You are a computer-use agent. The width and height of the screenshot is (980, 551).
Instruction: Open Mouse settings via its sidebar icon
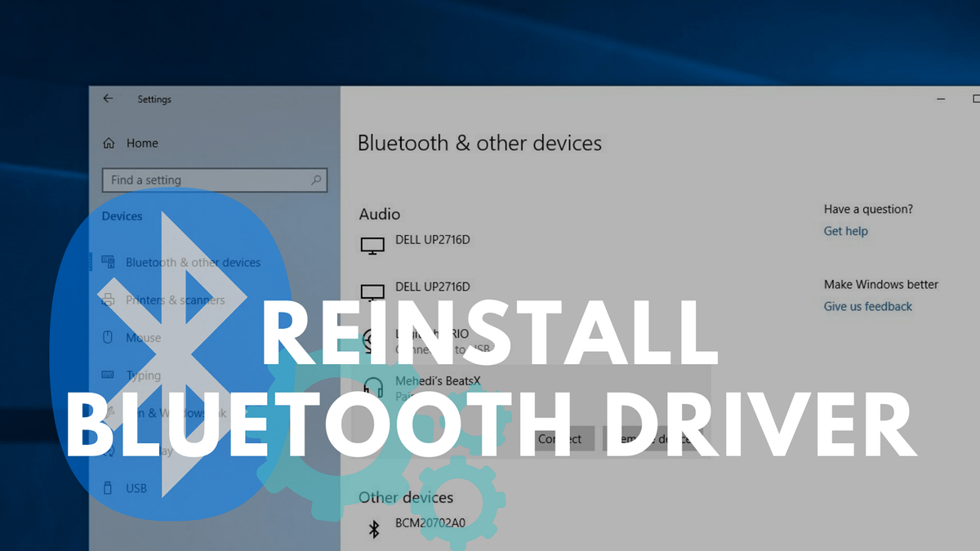coord(107,337)
